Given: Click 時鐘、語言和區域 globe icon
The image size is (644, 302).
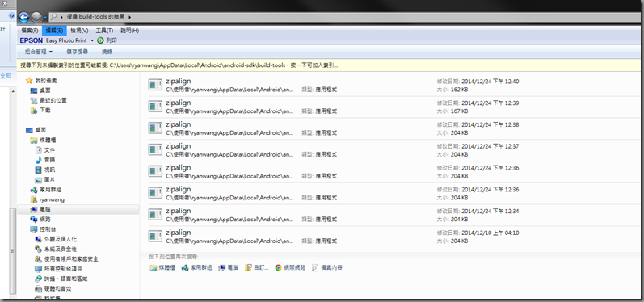Looking at the screenshot, I should 38,279.
